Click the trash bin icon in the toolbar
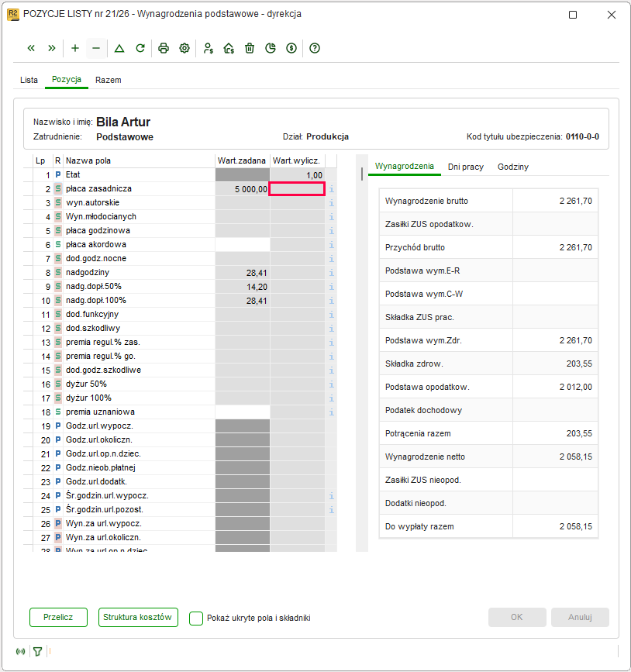 click(250, 48)
